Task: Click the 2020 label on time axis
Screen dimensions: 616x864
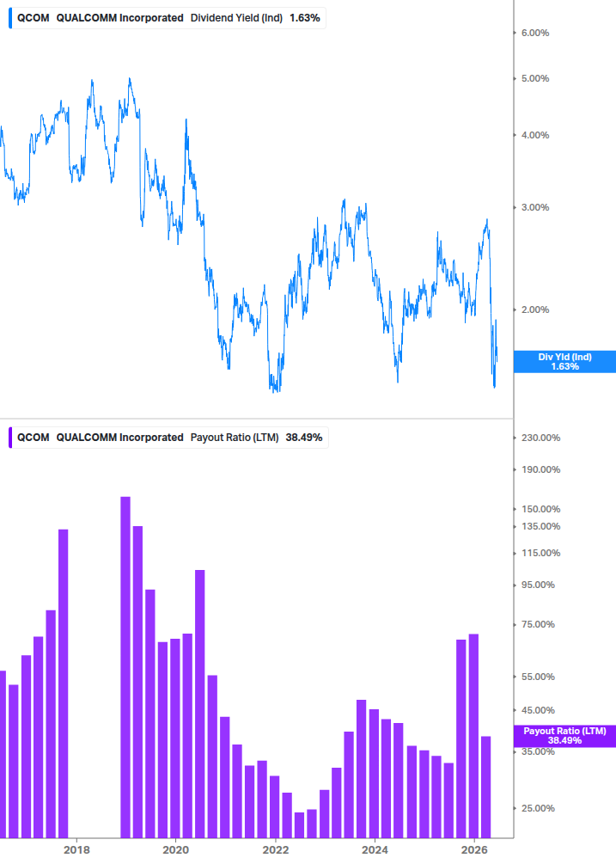Action: (x=175, y=849)
